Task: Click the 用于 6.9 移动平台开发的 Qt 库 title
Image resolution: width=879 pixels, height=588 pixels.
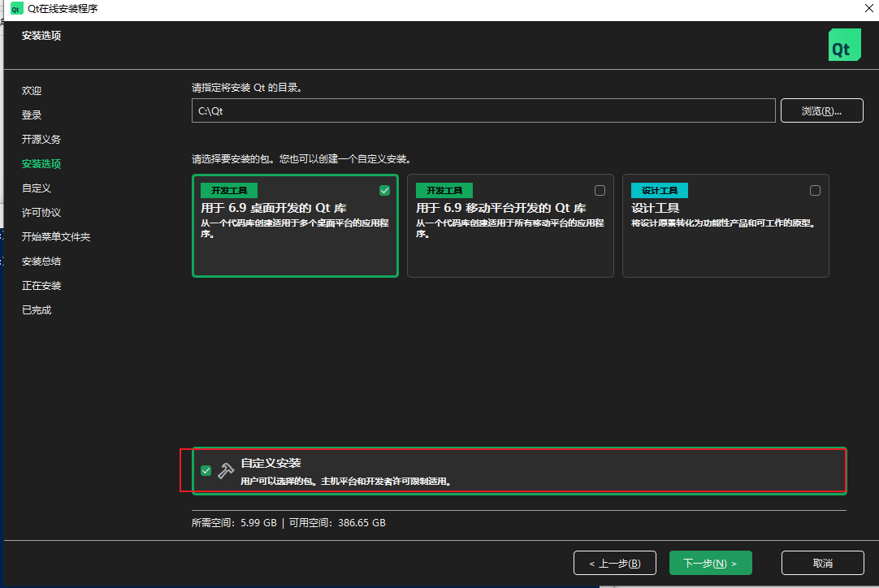Action: [500, 208]
